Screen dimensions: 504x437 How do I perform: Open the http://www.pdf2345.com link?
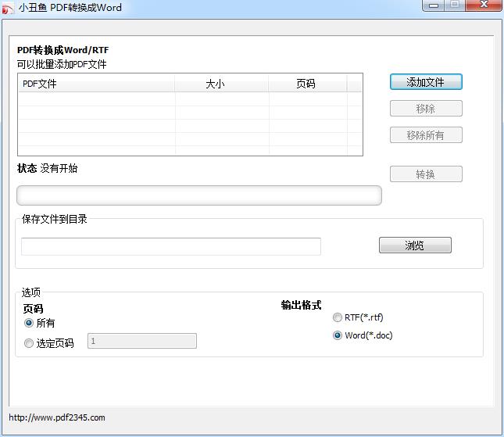coord(57,417)
